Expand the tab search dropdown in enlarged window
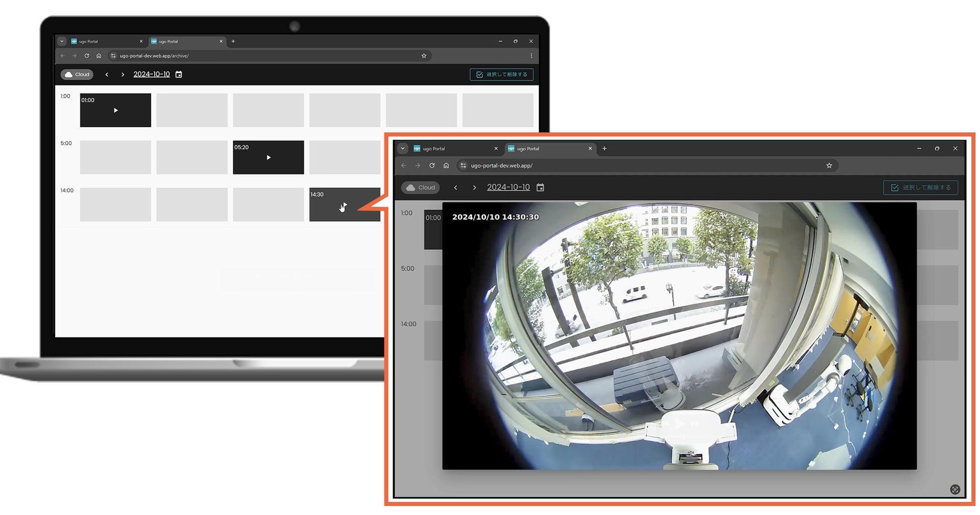Image resolution: width=980 pixels, height=515 pixels. 403,148
